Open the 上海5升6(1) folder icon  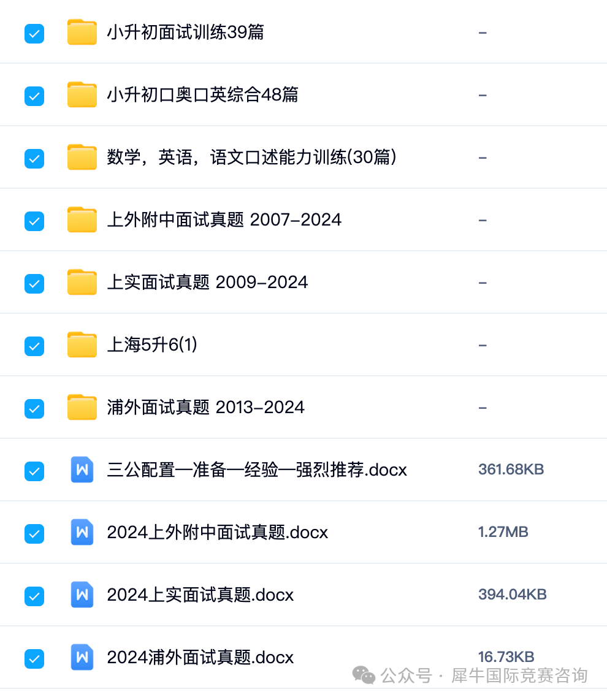click(x=82, y=344)
